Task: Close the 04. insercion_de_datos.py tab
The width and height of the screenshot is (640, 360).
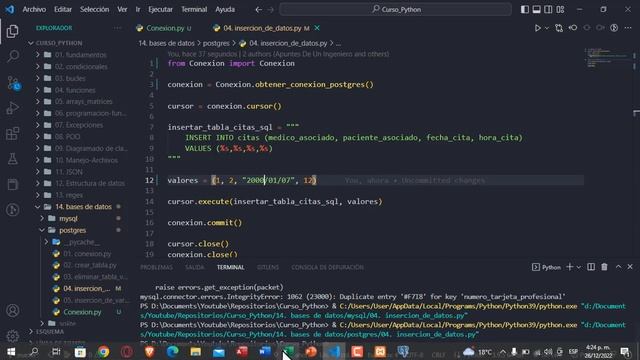Action: [317, 28]
